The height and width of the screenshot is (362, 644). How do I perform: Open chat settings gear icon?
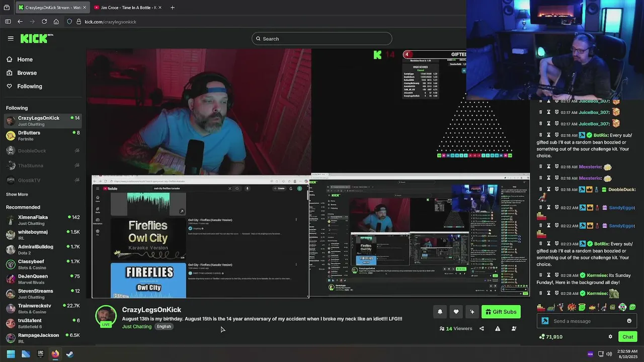pos(610,337)
